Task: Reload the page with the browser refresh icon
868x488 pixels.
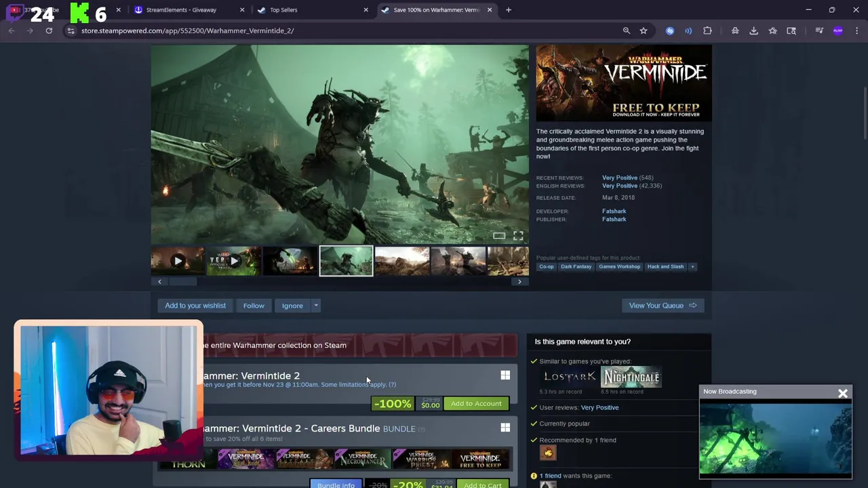Action: click(49, 30)
